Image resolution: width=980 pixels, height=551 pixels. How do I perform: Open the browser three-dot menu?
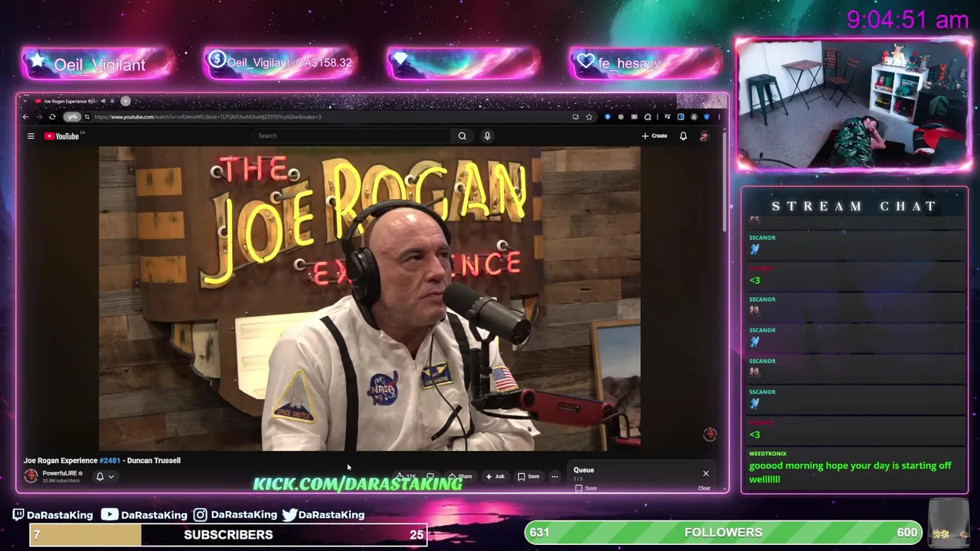point(719,117)
